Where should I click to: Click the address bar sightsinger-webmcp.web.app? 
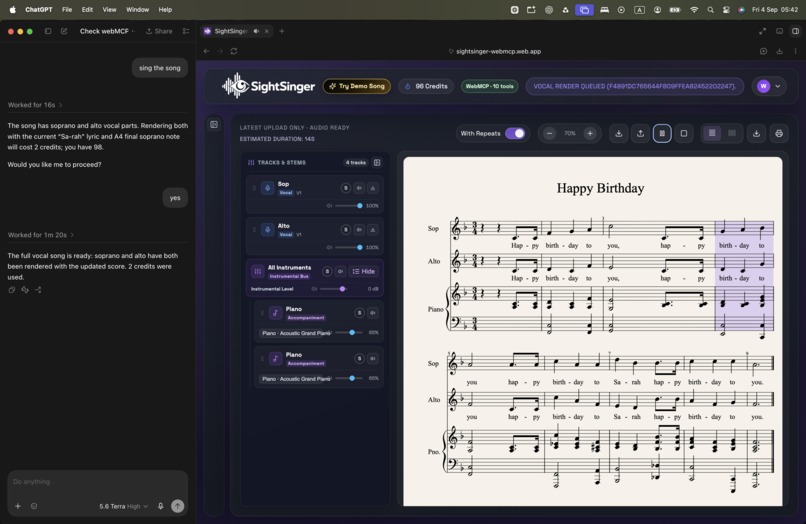coord(498,51)
